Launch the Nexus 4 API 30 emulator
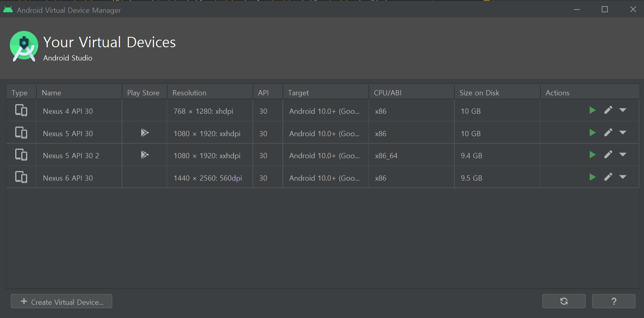The height and width of the screenshot is (318, 644). click(x=592, y=110)
